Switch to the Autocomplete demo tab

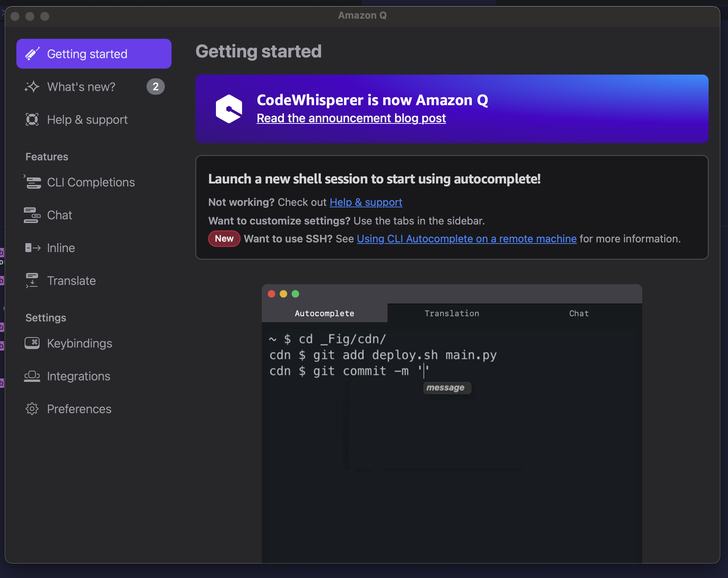(324, 313)
